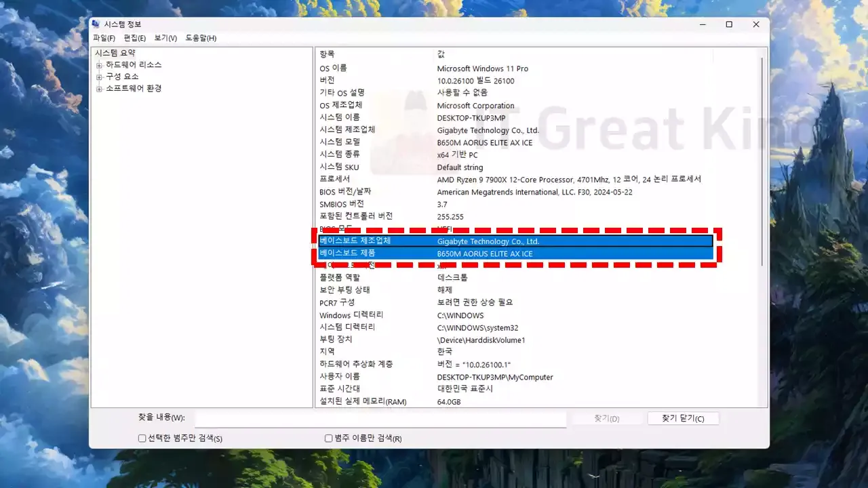The height and width of the screenshot is (488, 868).
Task: Select the 베이스보드 제조업체 row
Action: click(515, 241)
